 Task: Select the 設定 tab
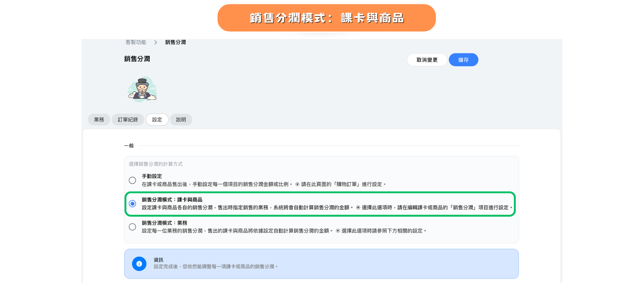157,120
